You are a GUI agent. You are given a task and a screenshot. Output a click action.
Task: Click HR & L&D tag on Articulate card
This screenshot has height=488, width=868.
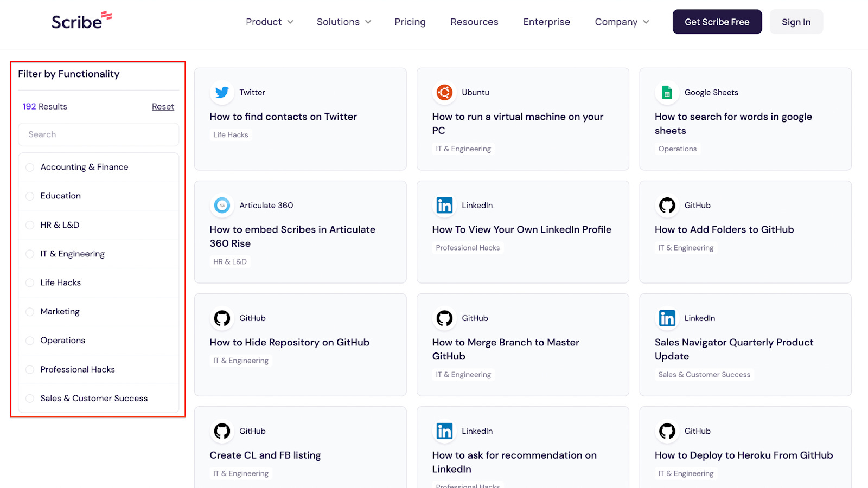[x=230, y=262]
